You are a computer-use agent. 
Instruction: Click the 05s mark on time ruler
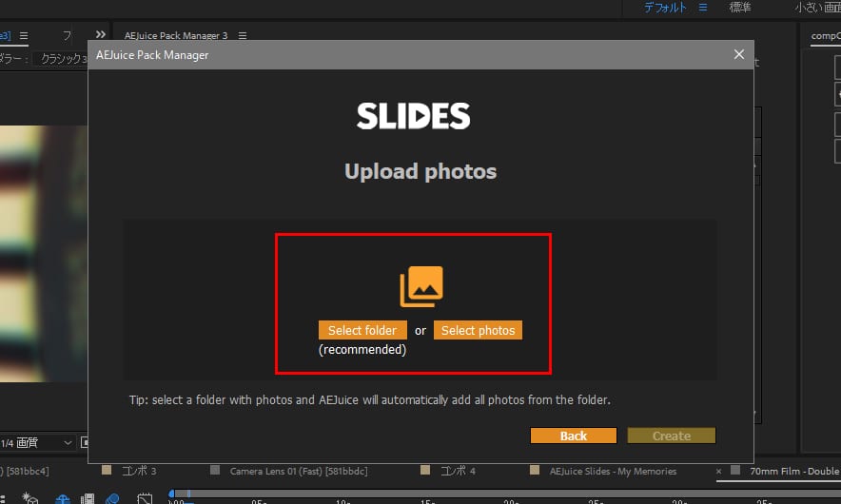pos(259,501)
